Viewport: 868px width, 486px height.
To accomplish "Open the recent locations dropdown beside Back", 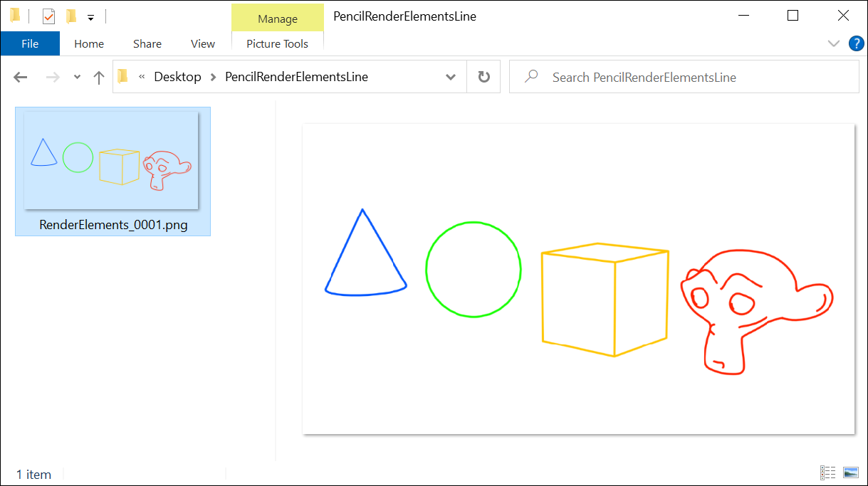I will 76,77.
